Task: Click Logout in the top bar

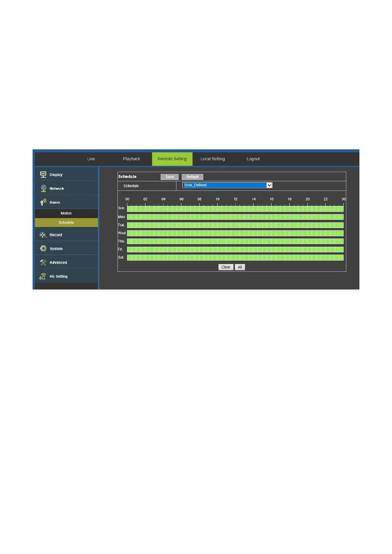Action: tap(253, 159)
